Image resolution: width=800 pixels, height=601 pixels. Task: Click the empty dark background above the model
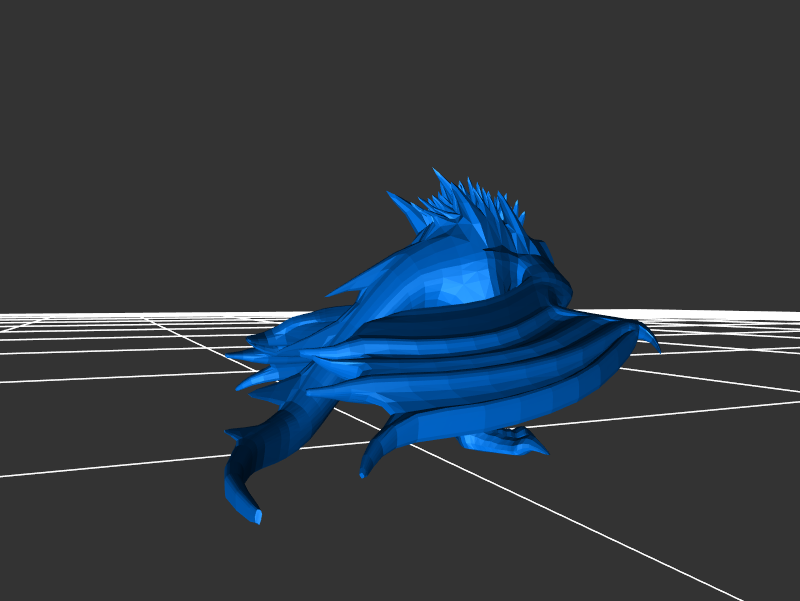click(x=400, y=80)
